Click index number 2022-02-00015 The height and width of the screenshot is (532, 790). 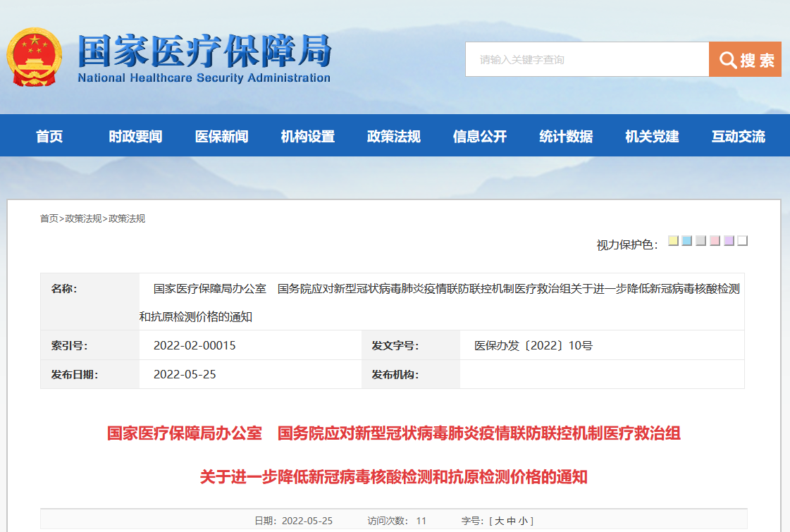(195, 345)
